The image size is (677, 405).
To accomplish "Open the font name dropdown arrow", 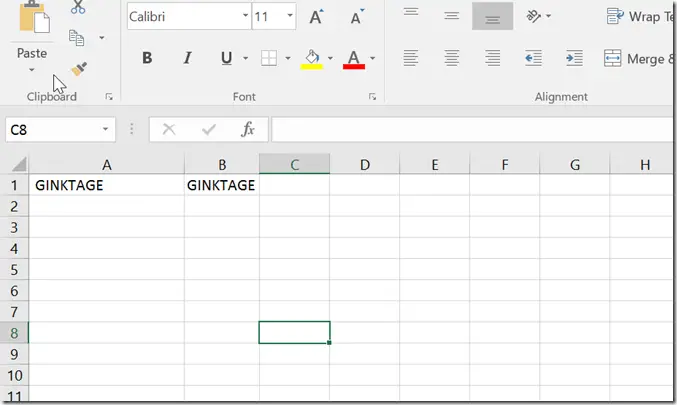I will (x=245, y=16).
